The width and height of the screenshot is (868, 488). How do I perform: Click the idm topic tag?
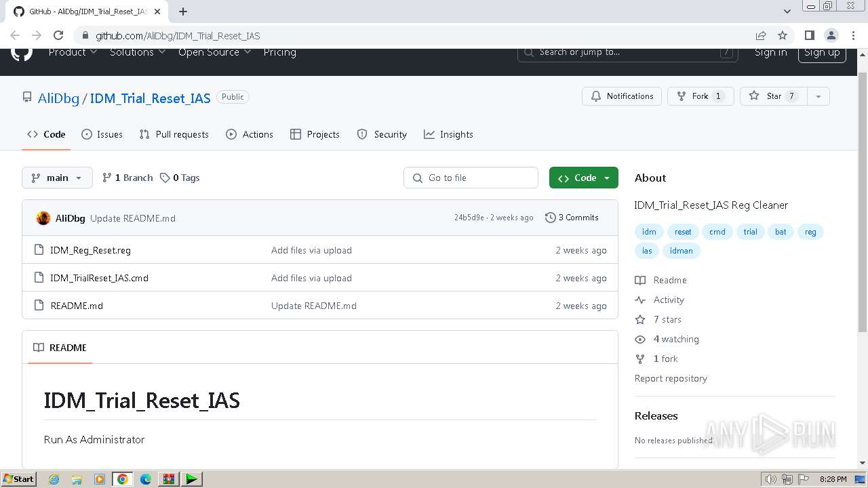pos(649,232)
